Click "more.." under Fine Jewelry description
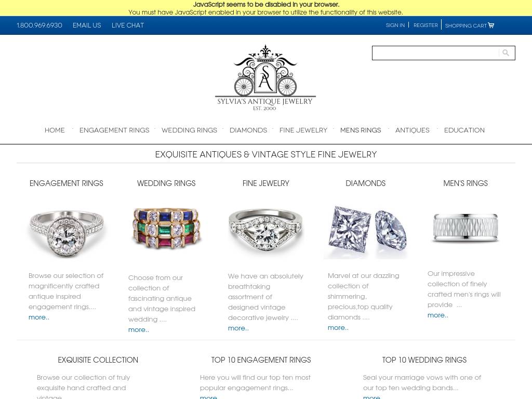The width and height of the screenshot is (532, 399). [238, 328]
